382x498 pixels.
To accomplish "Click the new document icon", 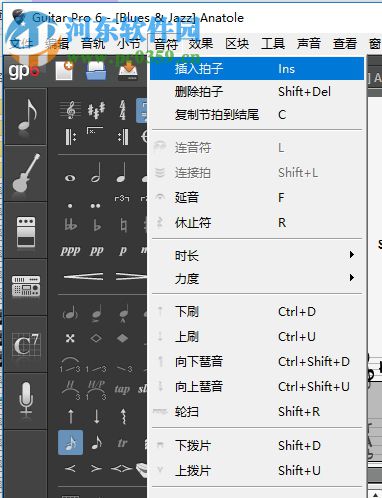I will click(64, 71).
